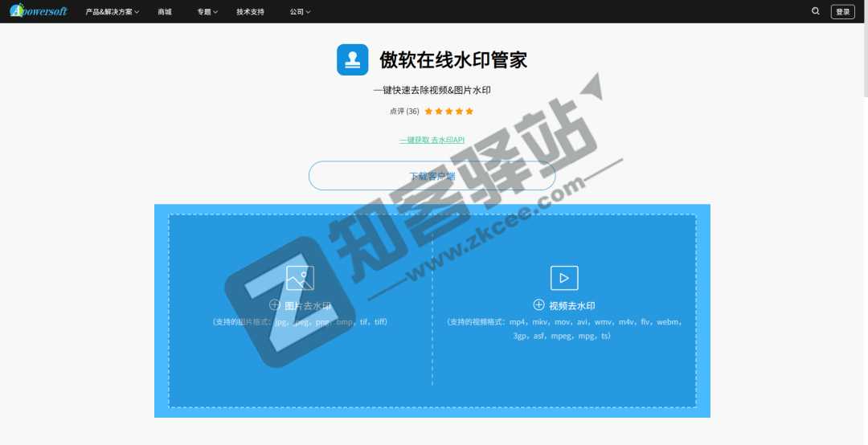Click the 一键快速去除视频&图片水印 subtitle
The image size is (868, 445).
click(x=432, y=90)
